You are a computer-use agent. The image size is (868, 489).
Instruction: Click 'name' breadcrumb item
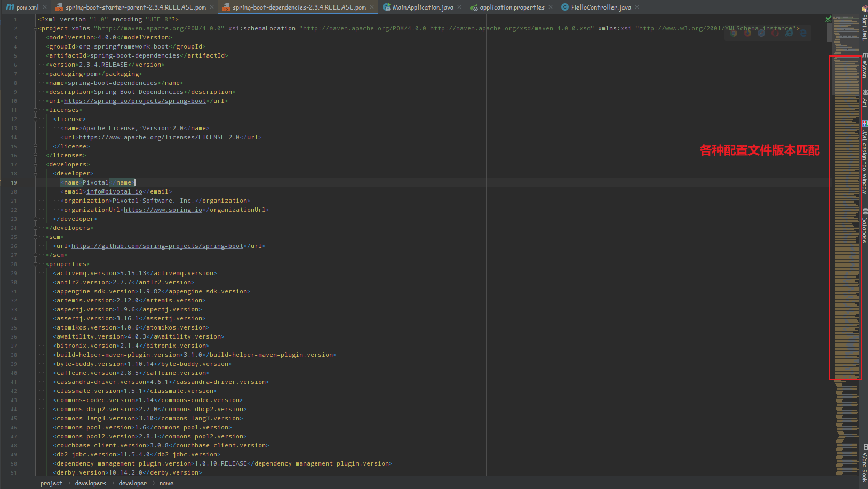[x=166, y=483]
